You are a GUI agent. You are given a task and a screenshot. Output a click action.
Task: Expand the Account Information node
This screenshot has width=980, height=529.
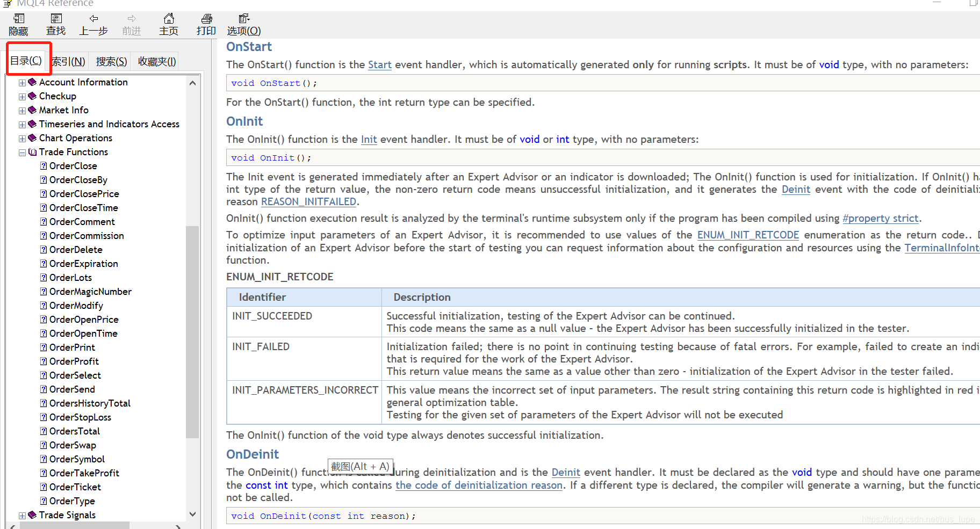(22, 83)
